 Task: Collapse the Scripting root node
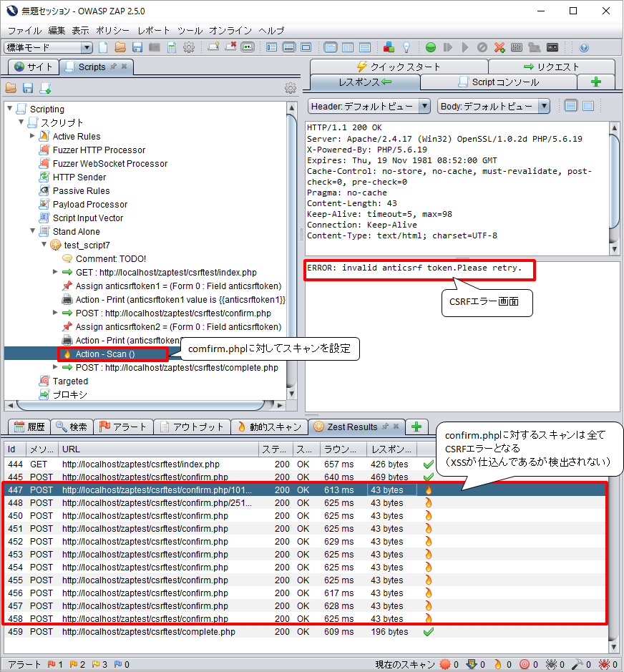click(x=10, y=109)
